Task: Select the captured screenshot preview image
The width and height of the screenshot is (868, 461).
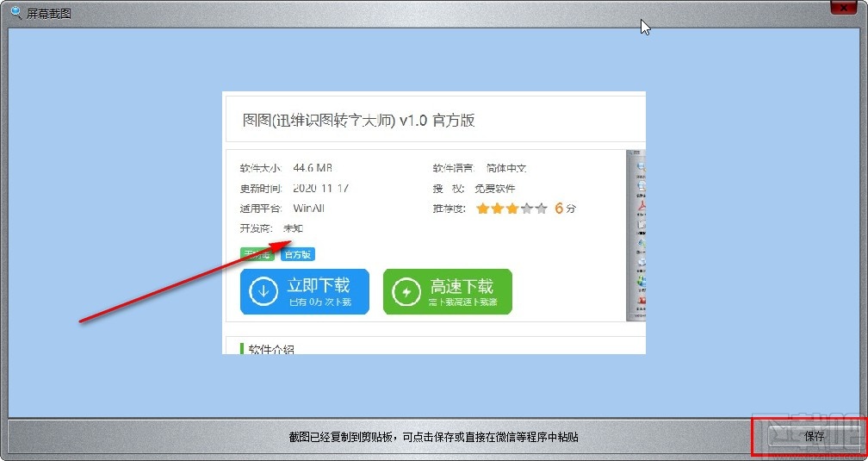Action: 434,222
